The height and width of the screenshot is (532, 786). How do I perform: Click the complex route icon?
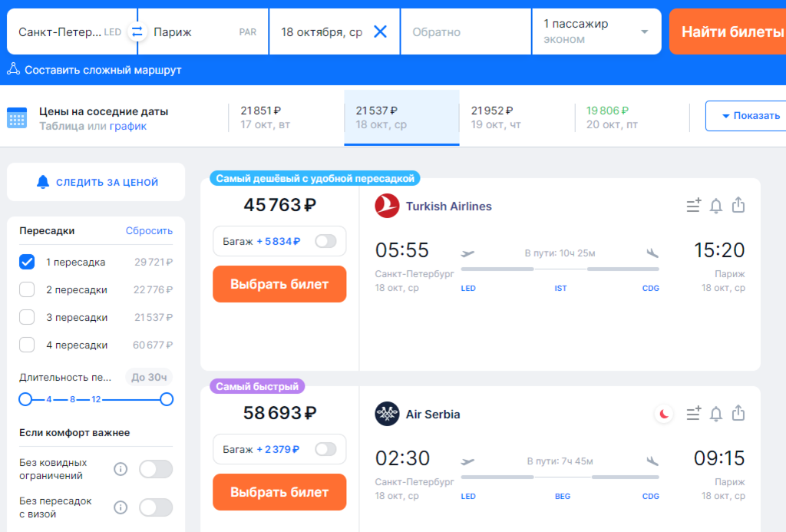click(x=14, y=70)
